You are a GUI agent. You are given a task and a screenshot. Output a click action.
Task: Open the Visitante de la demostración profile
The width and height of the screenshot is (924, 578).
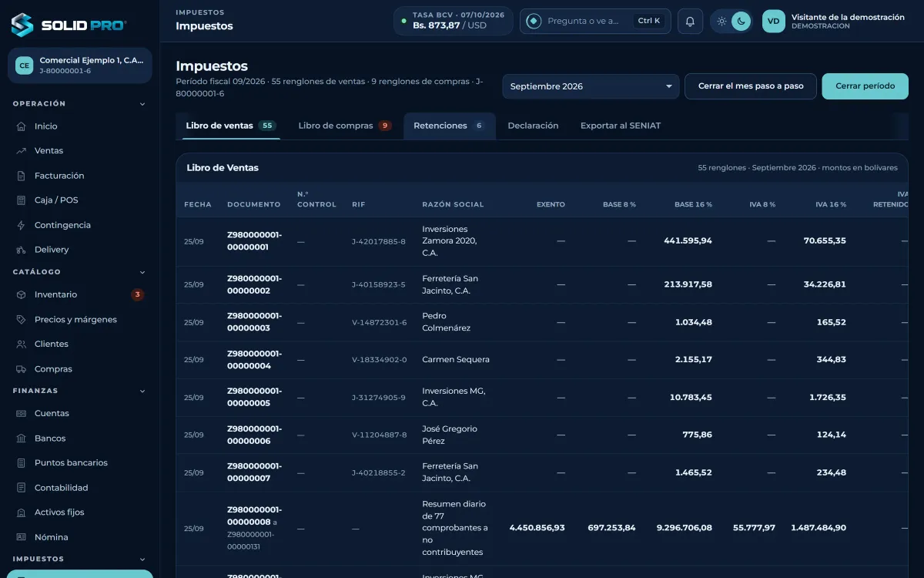point(833,22)
